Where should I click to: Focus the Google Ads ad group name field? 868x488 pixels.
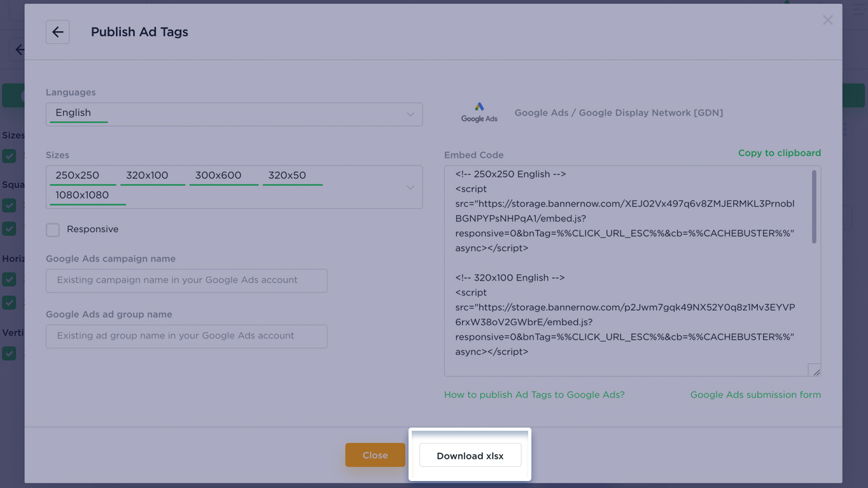point(186,337)
